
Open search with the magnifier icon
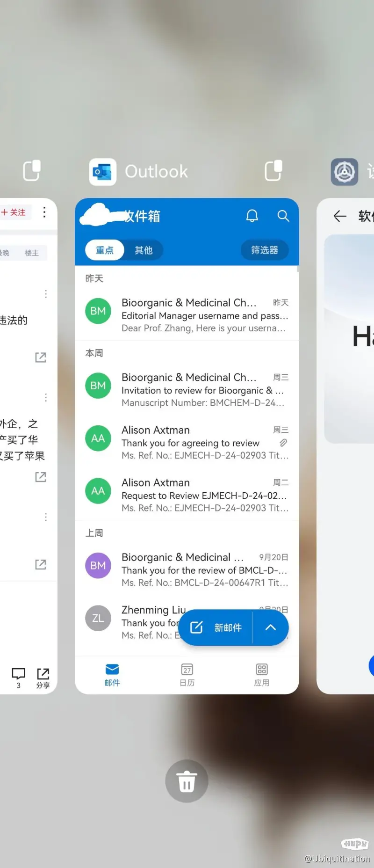click(283, 216)
